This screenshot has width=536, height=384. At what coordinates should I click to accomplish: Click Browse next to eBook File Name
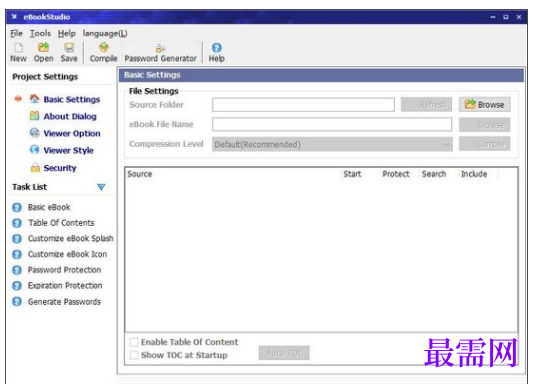tap(484, 125)
